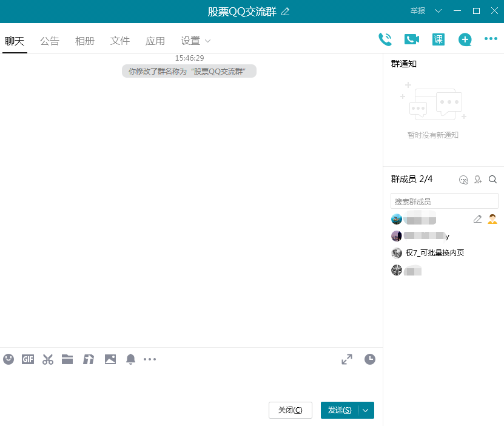Screen dimensions: 504x426
Task: Open the 应用 tab
Action: pyautogui.click(x=155, y=41)
